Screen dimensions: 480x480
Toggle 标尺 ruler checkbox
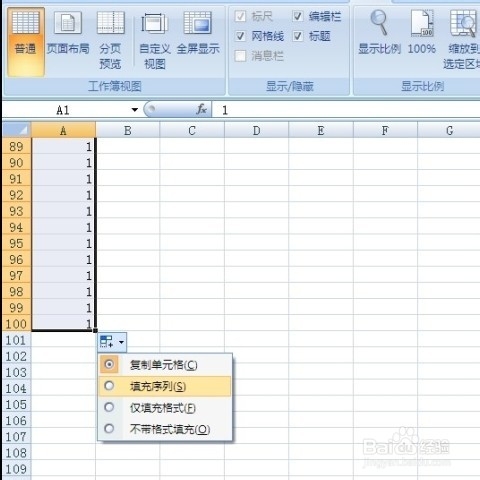(240, 16)
